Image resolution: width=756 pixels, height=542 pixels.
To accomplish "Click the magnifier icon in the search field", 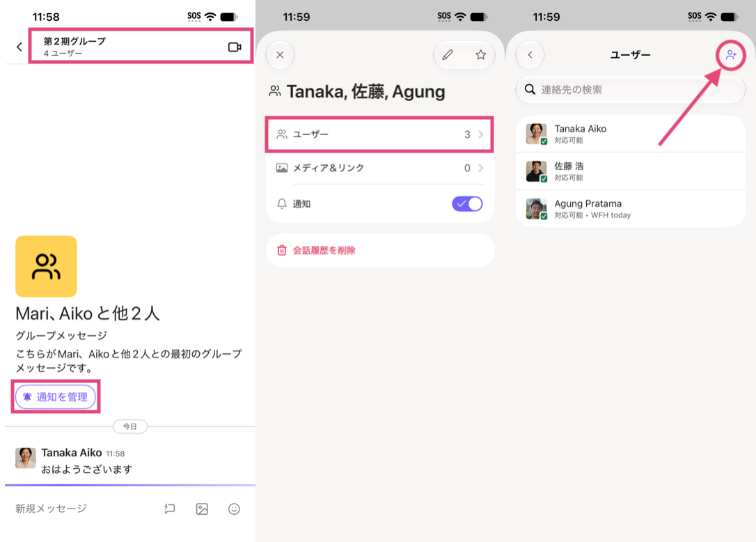I will pyautogui.click(x=530, y=90).
